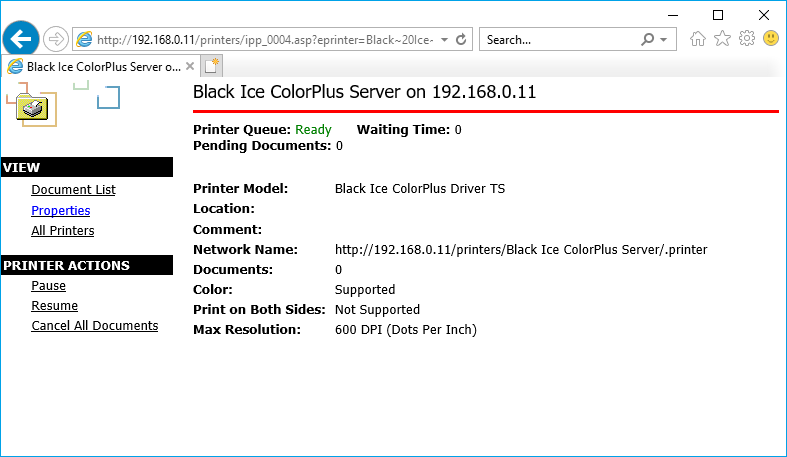787x457 pixels.
Task: Click the Pause printer action
Action: click(x=49, y=285)
